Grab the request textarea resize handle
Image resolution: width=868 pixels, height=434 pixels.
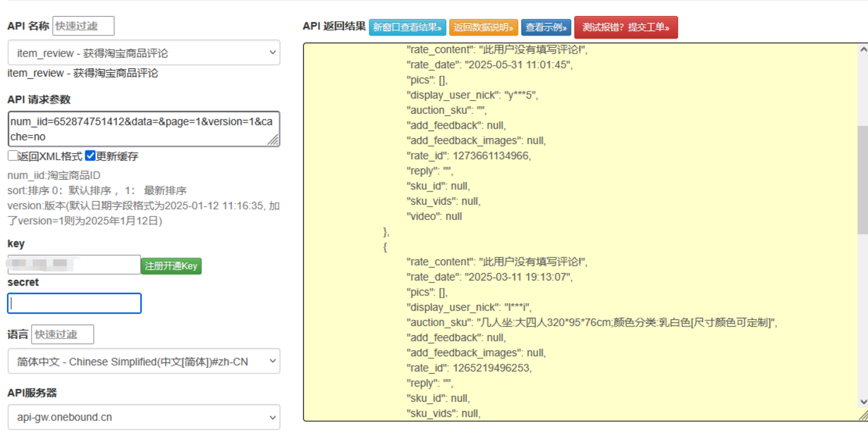pos(273,140)
